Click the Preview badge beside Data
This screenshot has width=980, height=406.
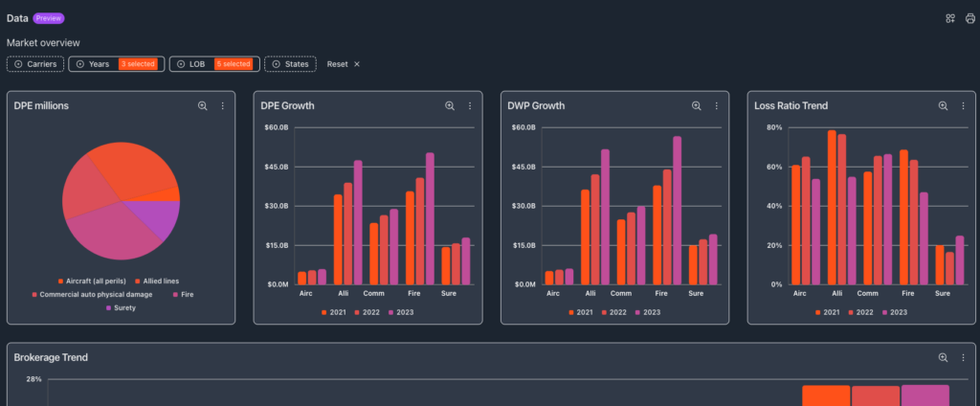[x=49, y=18]
